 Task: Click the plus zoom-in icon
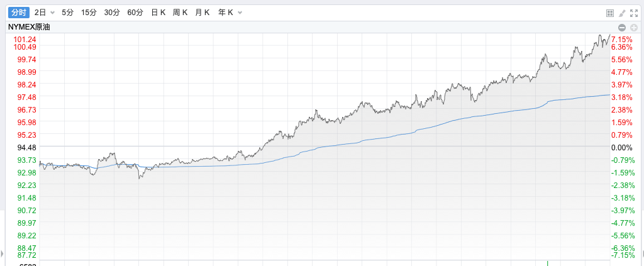tap(634, 28)
